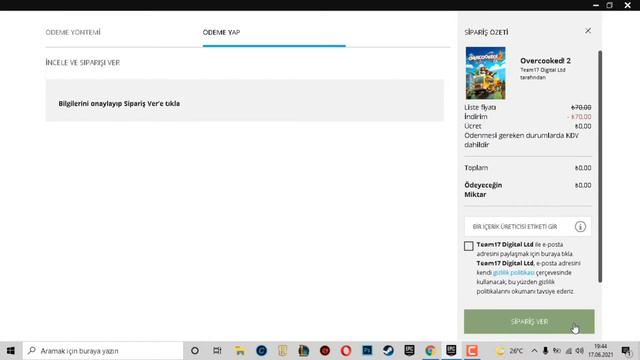Screen dimensions: 640x360
Task: Open the taskbar clock showing 19:44
Action: tap(601, 351)
